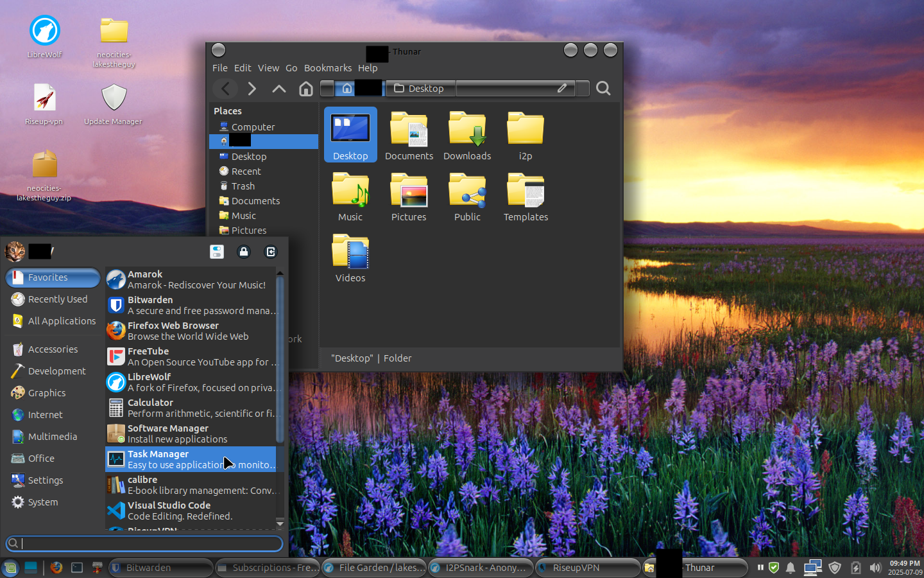Click the app menu list scrollbar
The image size is (924, 578).
(x=280, y=360)
